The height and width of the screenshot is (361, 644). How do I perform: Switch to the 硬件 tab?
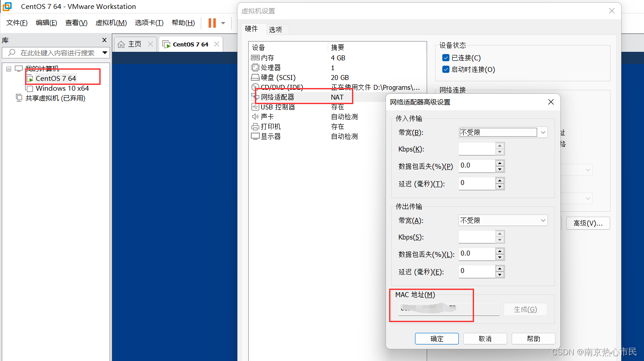(x=251, y=29)
